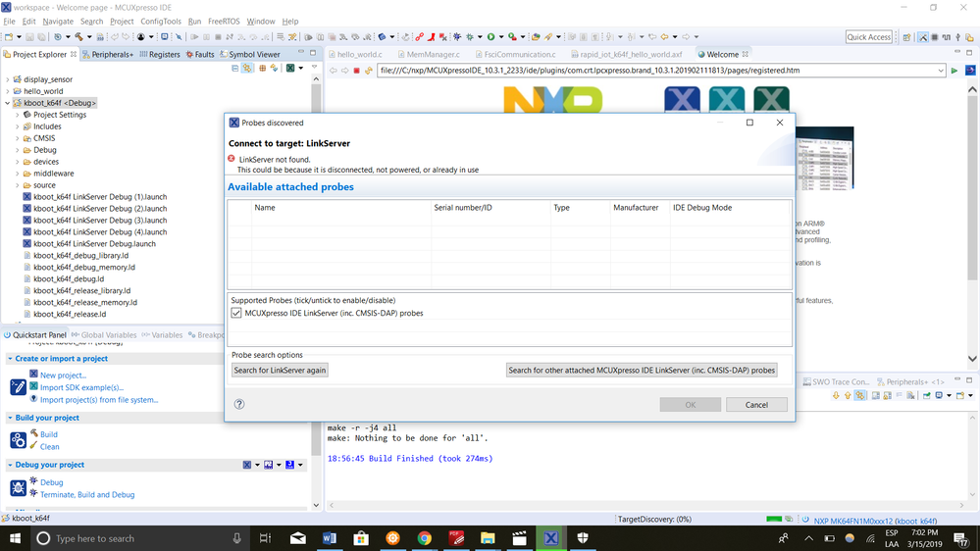Expand the source folder

pos(18,185)
